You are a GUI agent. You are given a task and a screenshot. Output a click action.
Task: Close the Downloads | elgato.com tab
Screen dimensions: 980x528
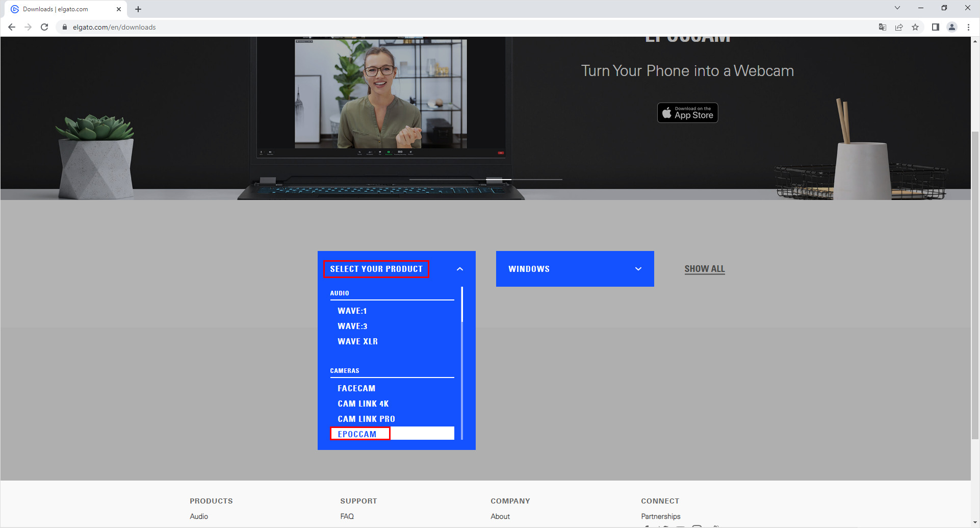pos(119,9)
